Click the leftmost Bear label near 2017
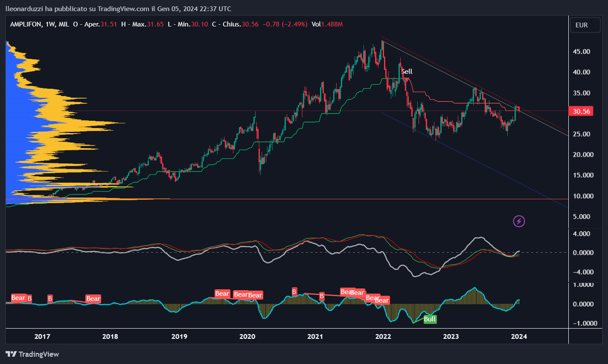The height and width of the screenshot is (364, 608). pos(18,298)
